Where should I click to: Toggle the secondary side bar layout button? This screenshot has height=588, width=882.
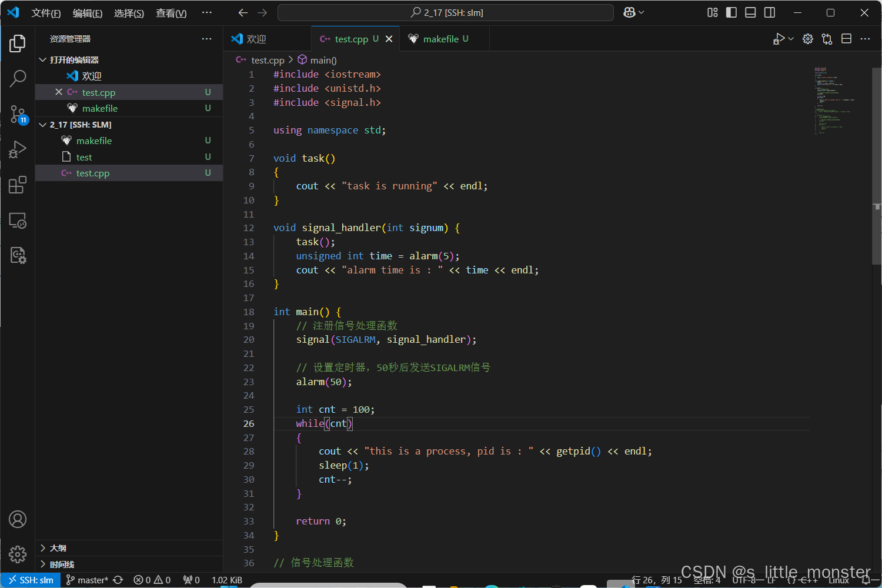[x=769, y=12]
